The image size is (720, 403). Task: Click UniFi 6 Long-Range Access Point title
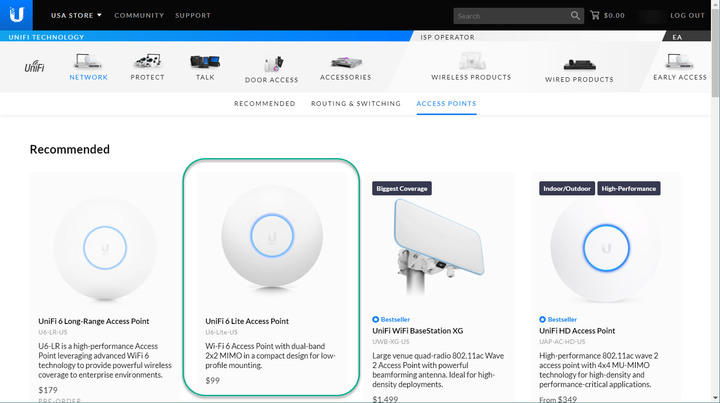point(94,321)
